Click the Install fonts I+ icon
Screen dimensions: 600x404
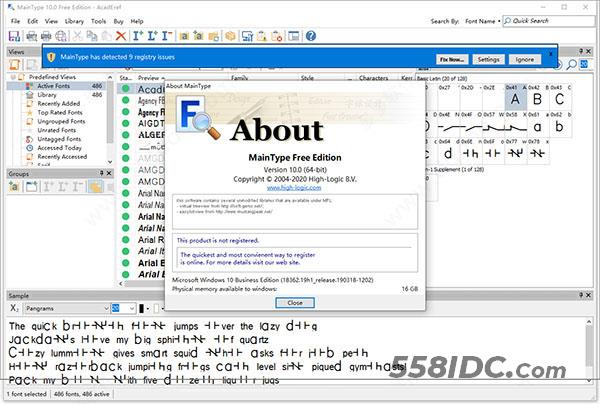pos(138,36)
